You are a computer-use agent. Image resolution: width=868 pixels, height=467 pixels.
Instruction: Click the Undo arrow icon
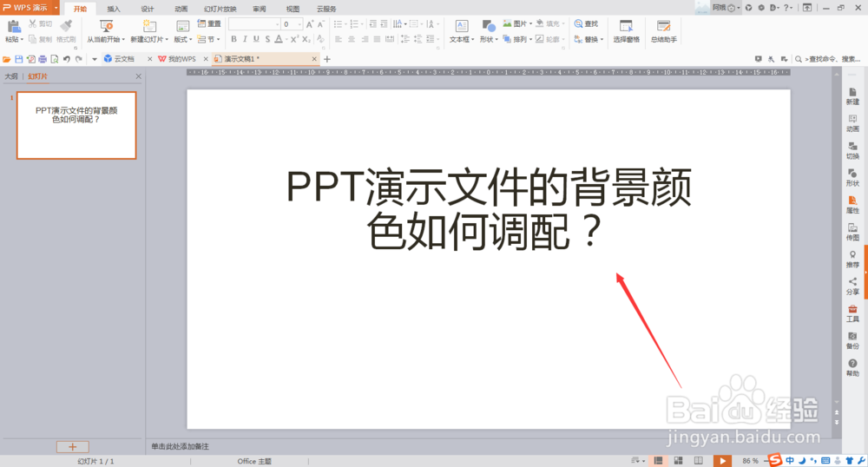[x=67, y=59]
